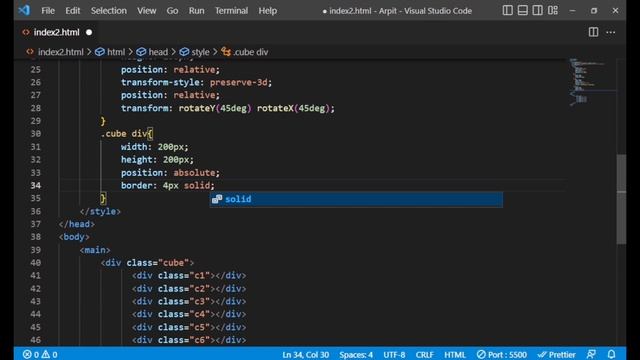Open the View menu
The width and height of the screenshot is (640, 360).
coord(147,11)
